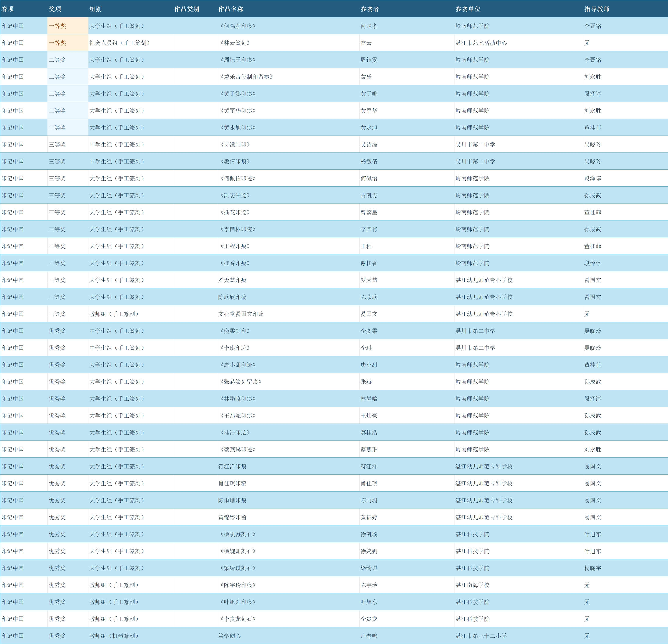Select the 湛江南海学校 unit cell
Screen dimensions: 668x644
tap(519, 585)
